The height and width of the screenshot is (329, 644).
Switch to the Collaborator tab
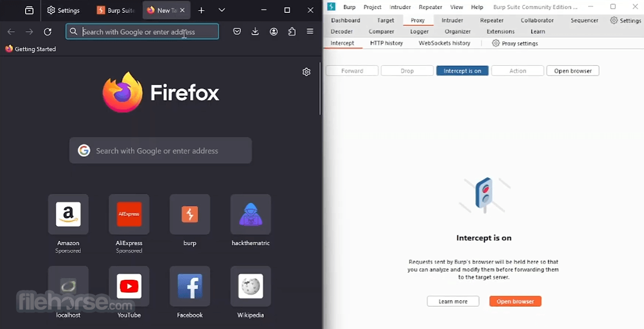click(537, 20)
